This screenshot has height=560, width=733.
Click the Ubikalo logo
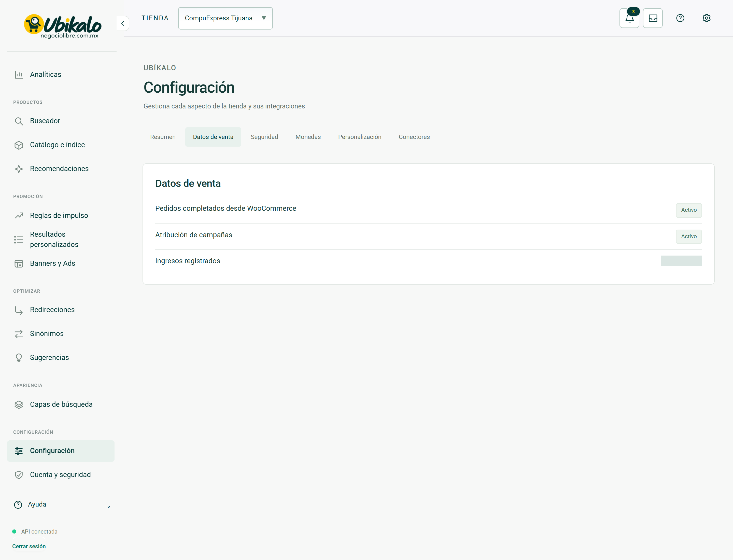(62, 26)
